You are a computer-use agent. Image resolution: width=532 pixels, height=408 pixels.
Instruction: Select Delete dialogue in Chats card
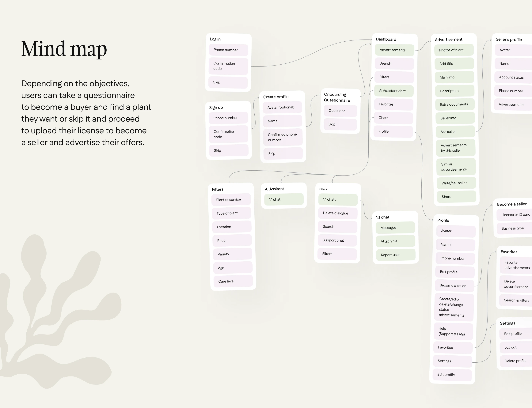337,213
